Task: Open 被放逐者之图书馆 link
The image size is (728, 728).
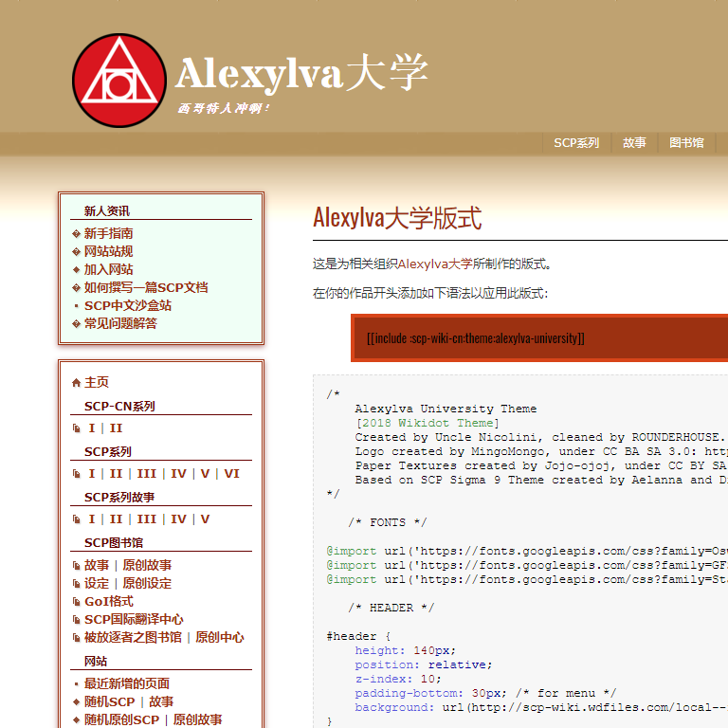Action: (132, 638)
